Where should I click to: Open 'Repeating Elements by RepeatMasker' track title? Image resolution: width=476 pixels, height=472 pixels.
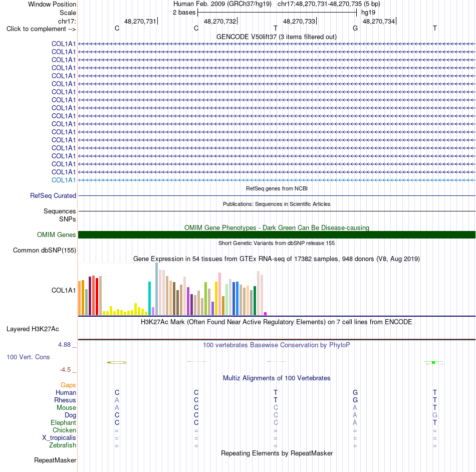277,453
